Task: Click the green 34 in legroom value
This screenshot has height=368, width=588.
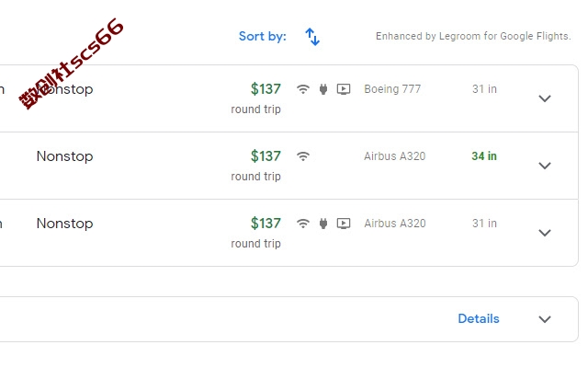Action: [x=484, y=155]
